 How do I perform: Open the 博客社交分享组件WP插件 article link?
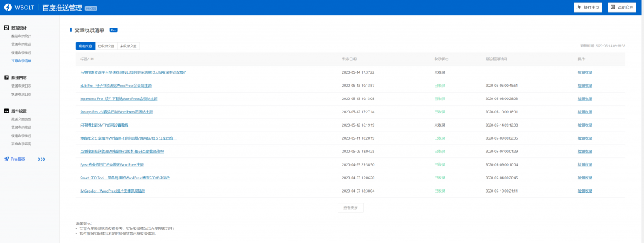click(128, 138)
